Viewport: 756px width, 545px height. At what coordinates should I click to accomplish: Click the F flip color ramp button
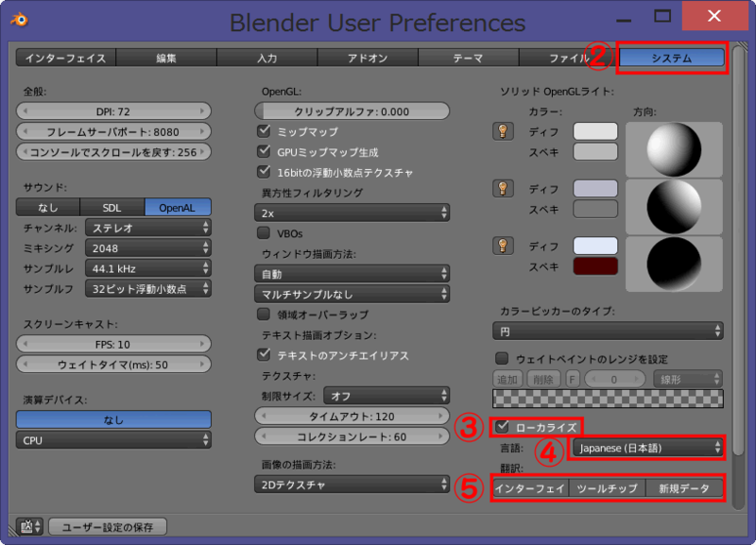(573, 380)
